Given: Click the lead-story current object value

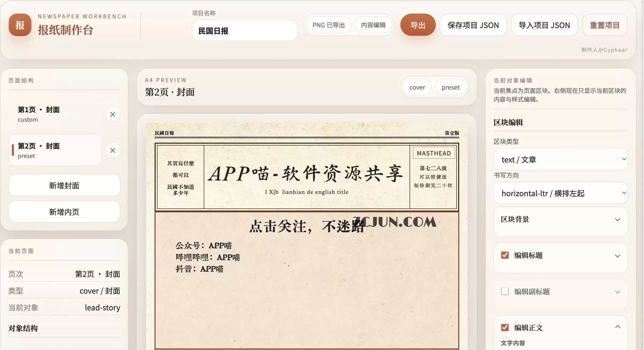Looking at the screenshot, I should pos(102,307).
